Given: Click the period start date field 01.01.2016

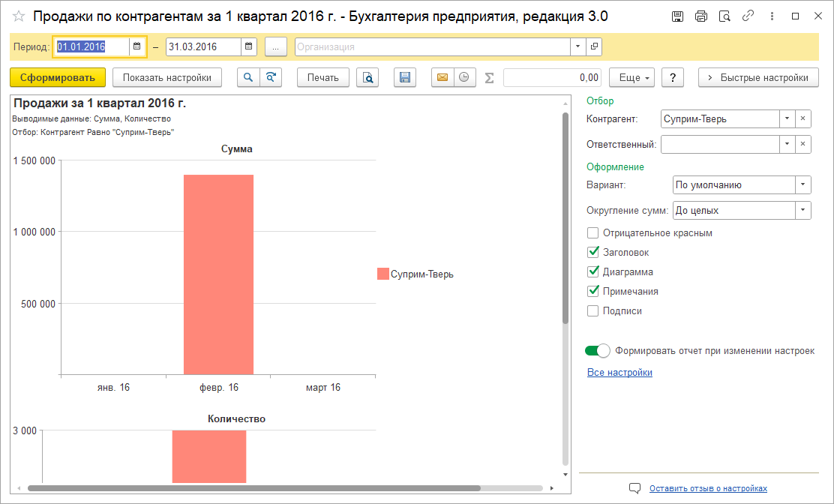Looking at the screenshot, I should click(x=91, y=46).
